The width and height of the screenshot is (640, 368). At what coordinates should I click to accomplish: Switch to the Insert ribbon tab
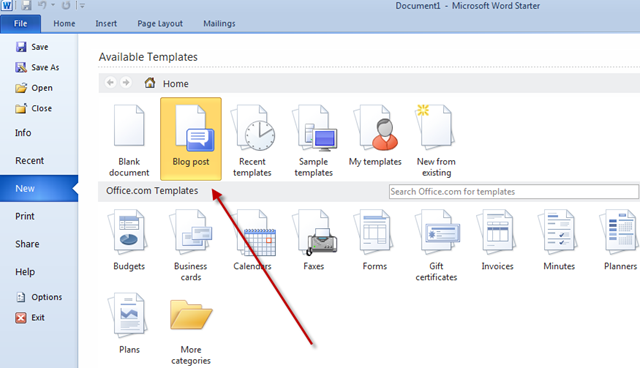106,24
